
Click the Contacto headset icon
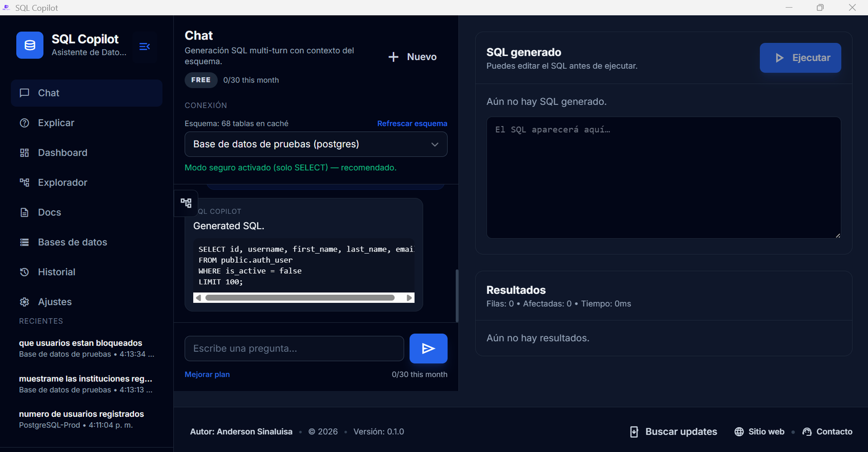807,432
